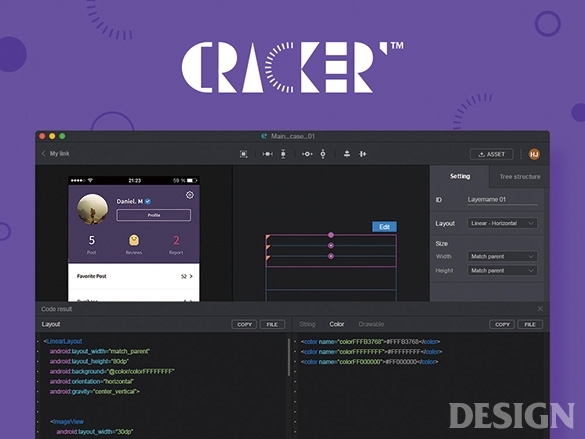Close the Code result panel
The width and height of the screenshot is (585, 439).
pyautogui.click(x=540, y=309)
